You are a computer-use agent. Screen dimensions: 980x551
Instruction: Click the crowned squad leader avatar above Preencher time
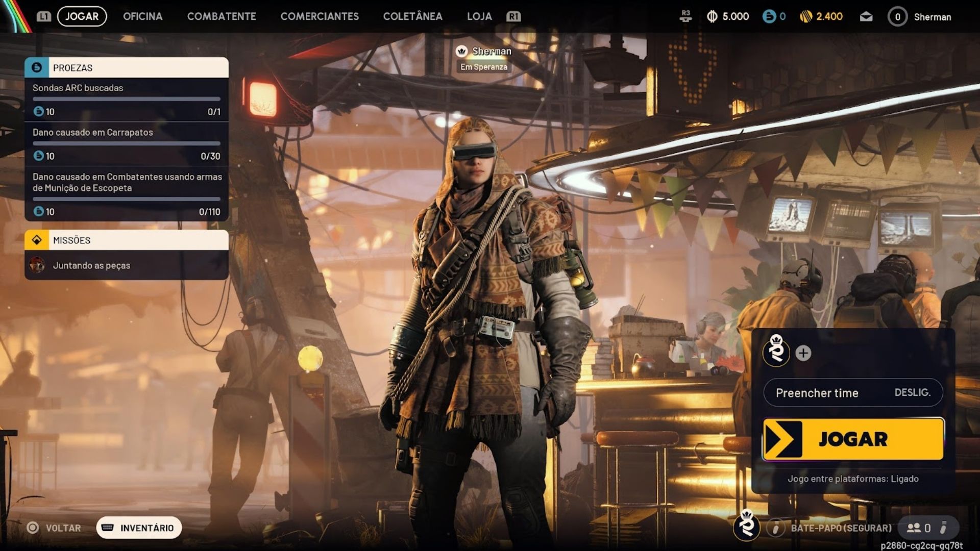coord(776,351)
